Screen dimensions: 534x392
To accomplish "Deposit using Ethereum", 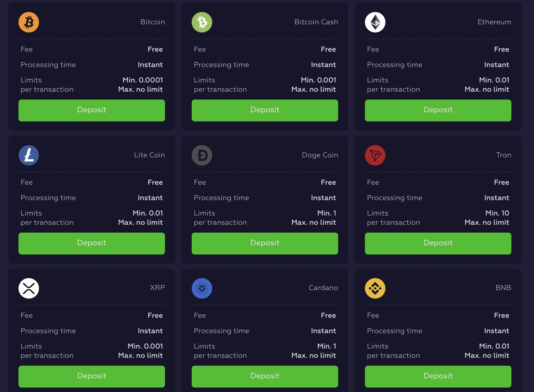I will (x=438, y=110).
